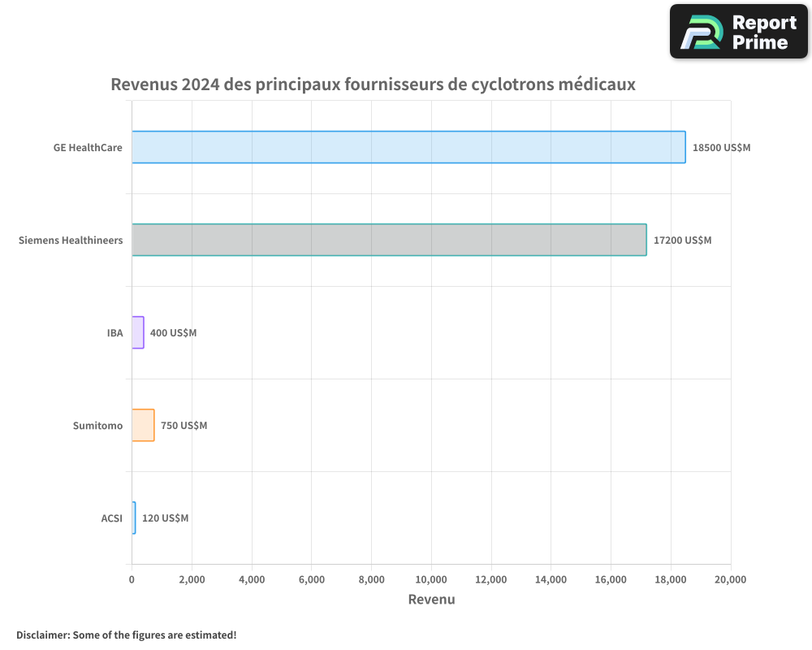Click the 18500 US$M data label
Image resolution: width=812 pixels, height=650 pixels.
coord(721,148)
